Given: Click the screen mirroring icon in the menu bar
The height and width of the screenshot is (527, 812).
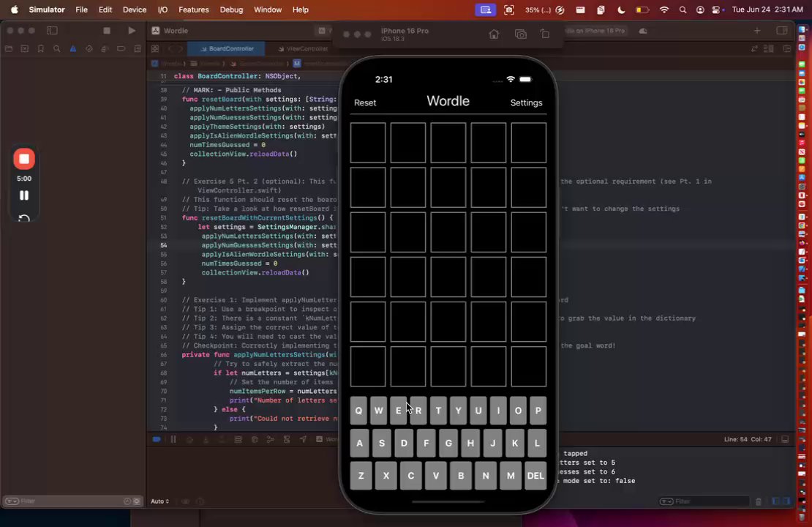Looking at the screenshot, I should point(485,10).
